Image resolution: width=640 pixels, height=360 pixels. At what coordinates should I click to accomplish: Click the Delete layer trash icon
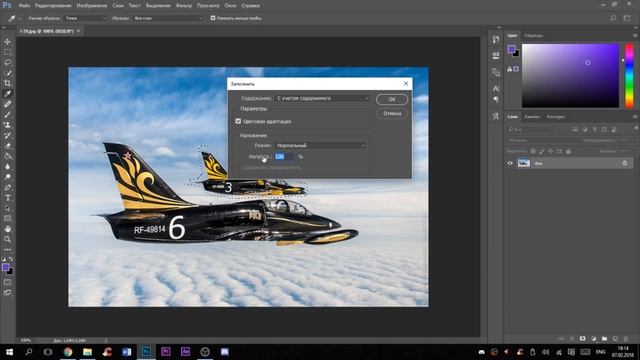coord(626,339)
